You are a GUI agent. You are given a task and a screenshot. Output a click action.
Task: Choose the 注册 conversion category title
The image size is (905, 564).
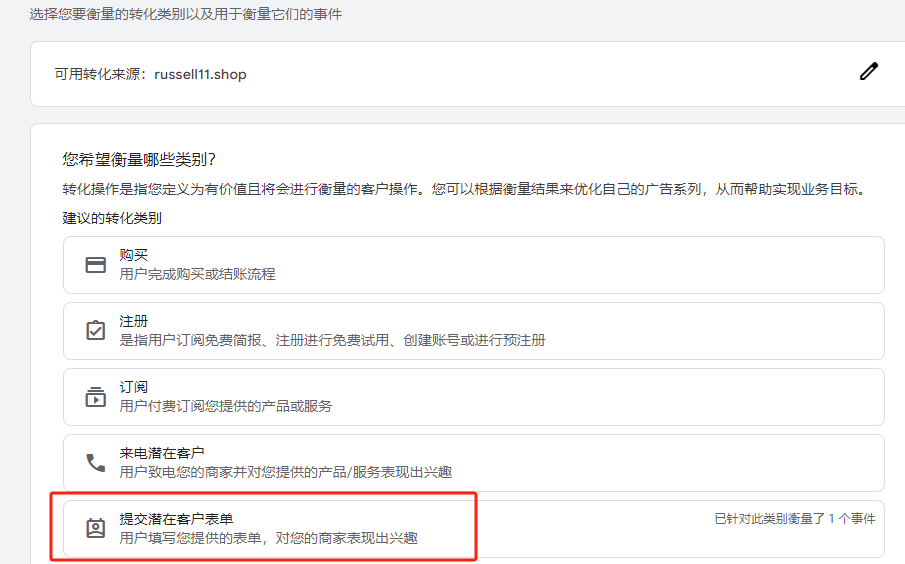click(x=133, y=322)
